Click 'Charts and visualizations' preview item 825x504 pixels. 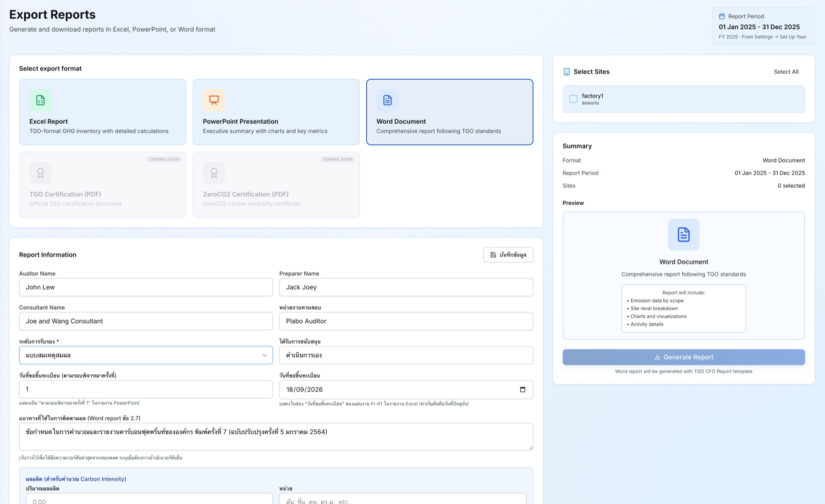coord(658,316)
